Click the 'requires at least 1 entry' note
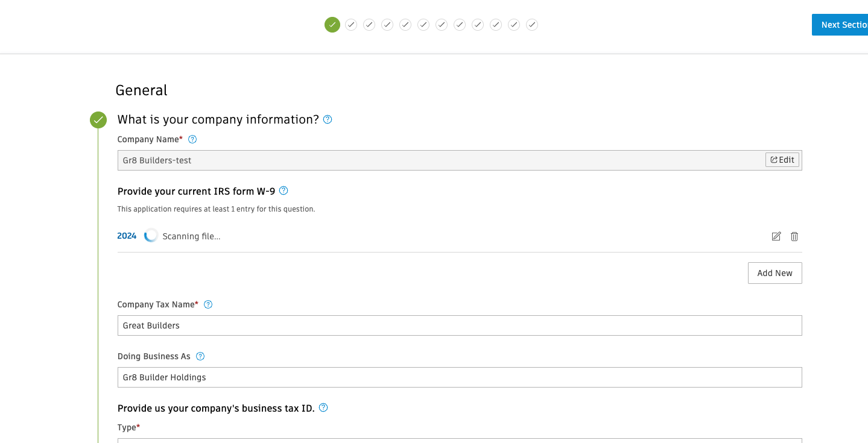This screenshot has height=443, width=868. pyautogui.click(x=216, y=209)
